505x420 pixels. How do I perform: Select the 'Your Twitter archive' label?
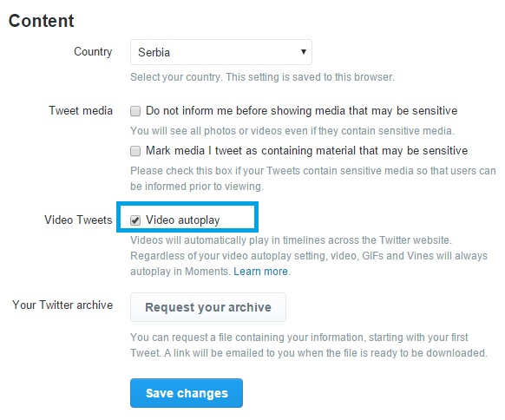coord(62,305)
